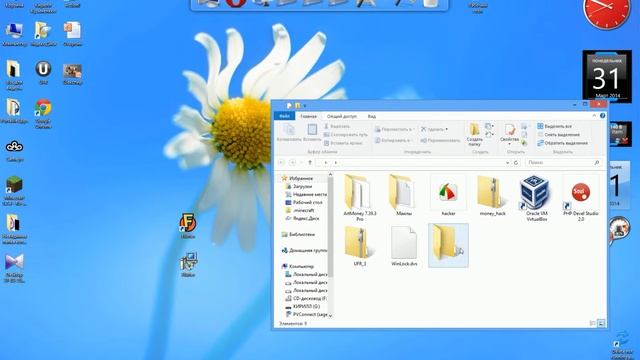Image resolution: width=640 pixels, height=360 pixels.
Task: Open the new item dropdown beside Create folder
Action: (x=490, y=126)
